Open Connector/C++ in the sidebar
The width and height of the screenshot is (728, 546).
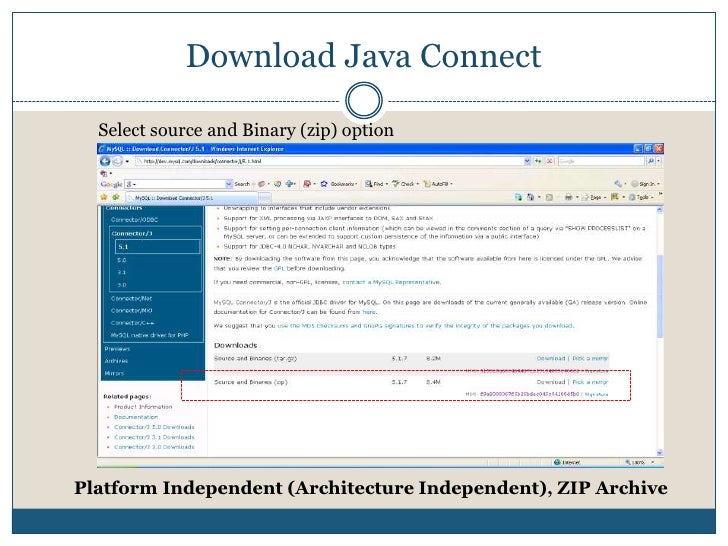tap(132, 323)
